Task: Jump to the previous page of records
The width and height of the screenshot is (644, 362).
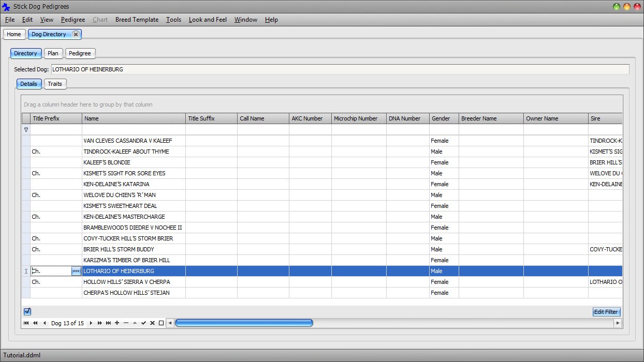Action: [35, 323]
